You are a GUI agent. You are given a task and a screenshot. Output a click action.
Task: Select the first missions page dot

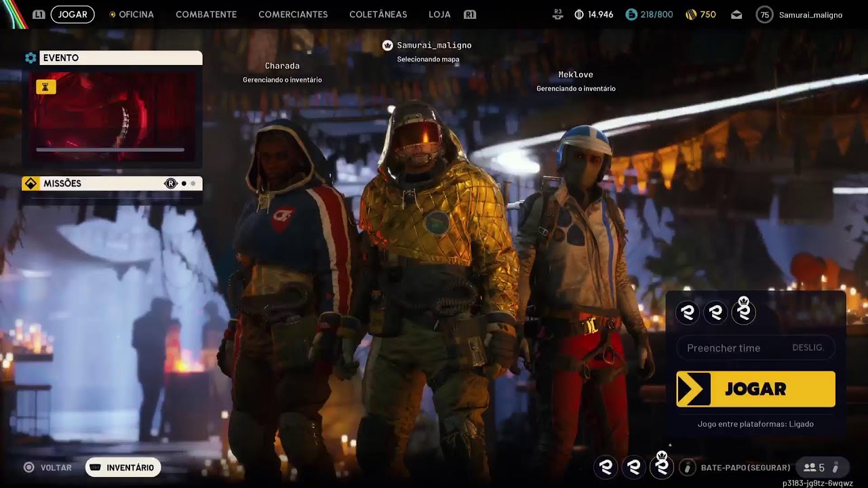[184, 184]
